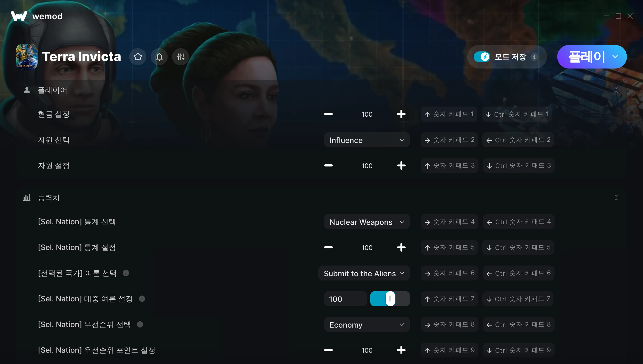
Task: Toggle the 모드 저장 switch
Action: (482, 57)
